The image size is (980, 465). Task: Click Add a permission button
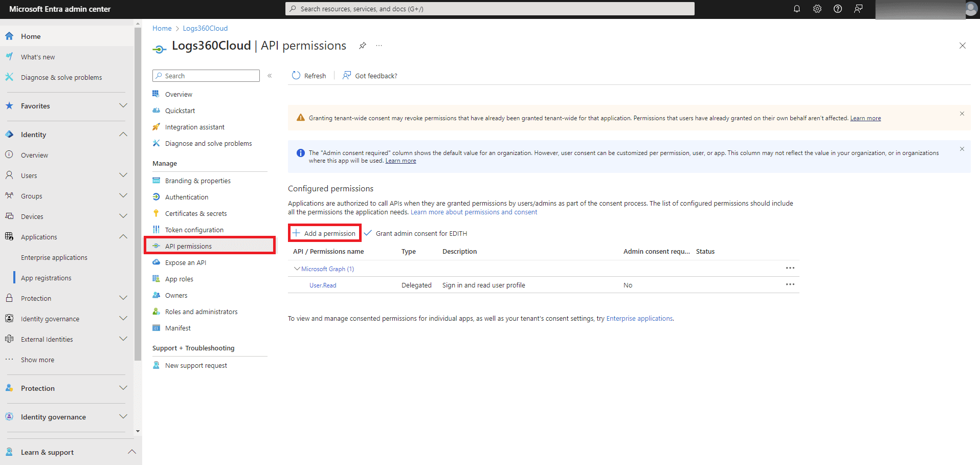click(x=324, y=233)
